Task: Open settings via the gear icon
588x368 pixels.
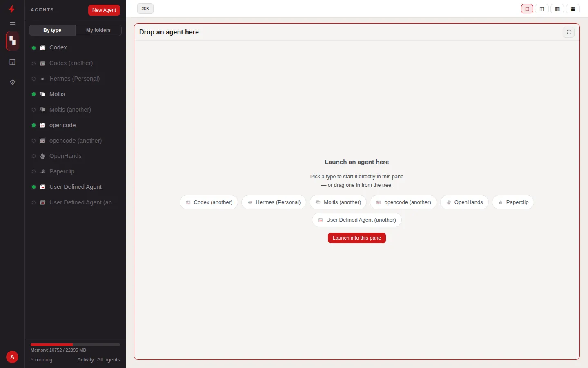Action: point(12,82)
